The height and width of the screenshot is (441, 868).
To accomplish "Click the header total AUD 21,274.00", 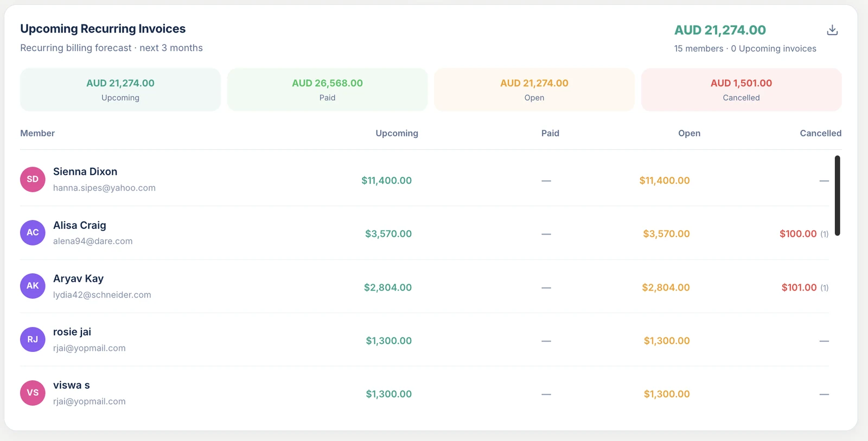I will click(720, 30).
